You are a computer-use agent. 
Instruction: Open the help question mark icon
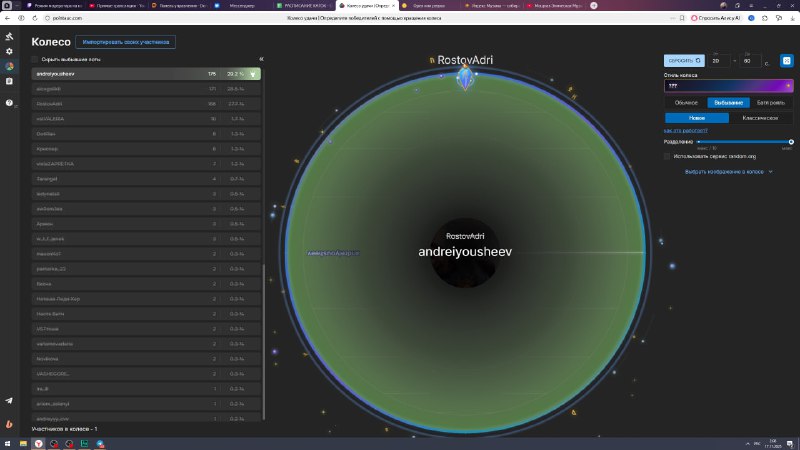click(9, 103)
